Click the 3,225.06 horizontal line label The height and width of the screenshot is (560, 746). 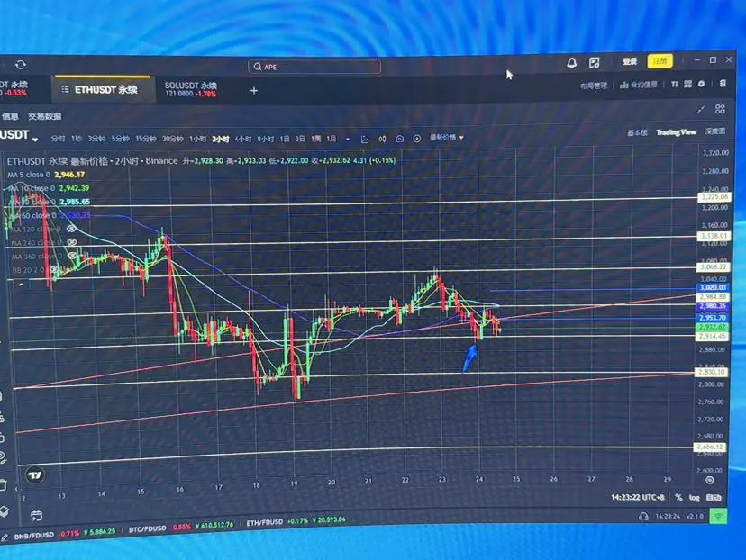pyautogui.click(x=714, y=197)
